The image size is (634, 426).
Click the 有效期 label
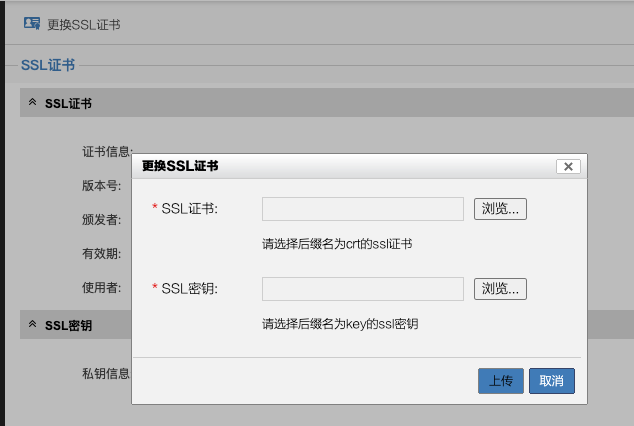coord(101,254)
